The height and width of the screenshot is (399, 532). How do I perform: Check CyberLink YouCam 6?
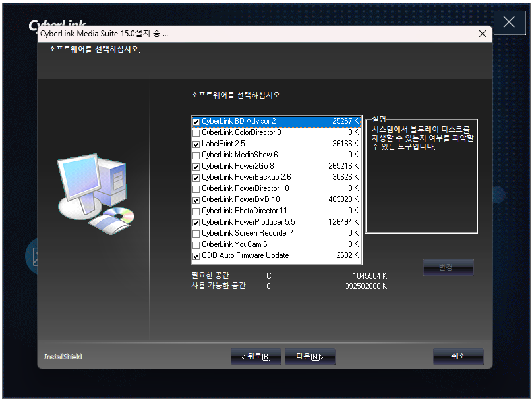[195, 245]
